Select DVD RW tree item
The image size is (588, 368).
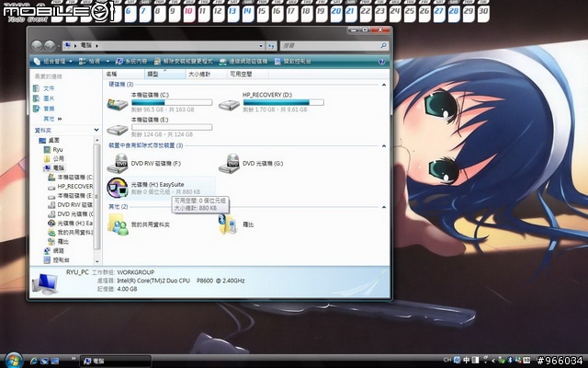point(71,204)
